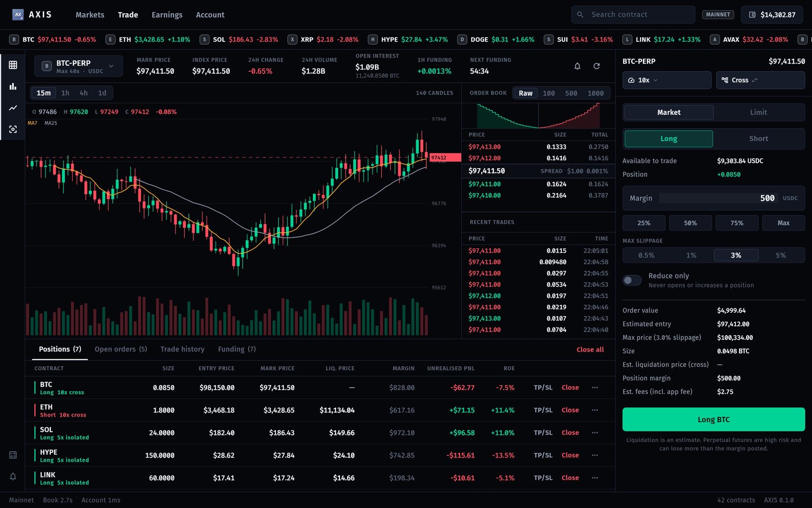Click the search magnifier icon

580,15
